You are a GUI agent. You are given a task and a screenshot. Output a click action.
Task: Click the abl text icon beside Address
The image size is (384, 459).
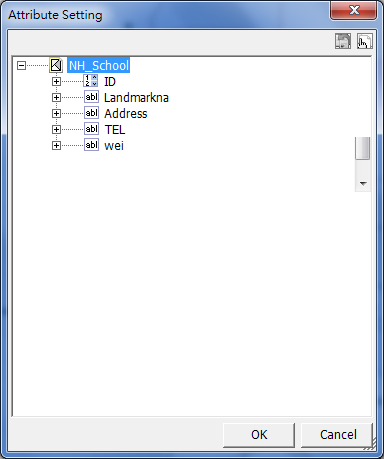(x=91, y=113)
